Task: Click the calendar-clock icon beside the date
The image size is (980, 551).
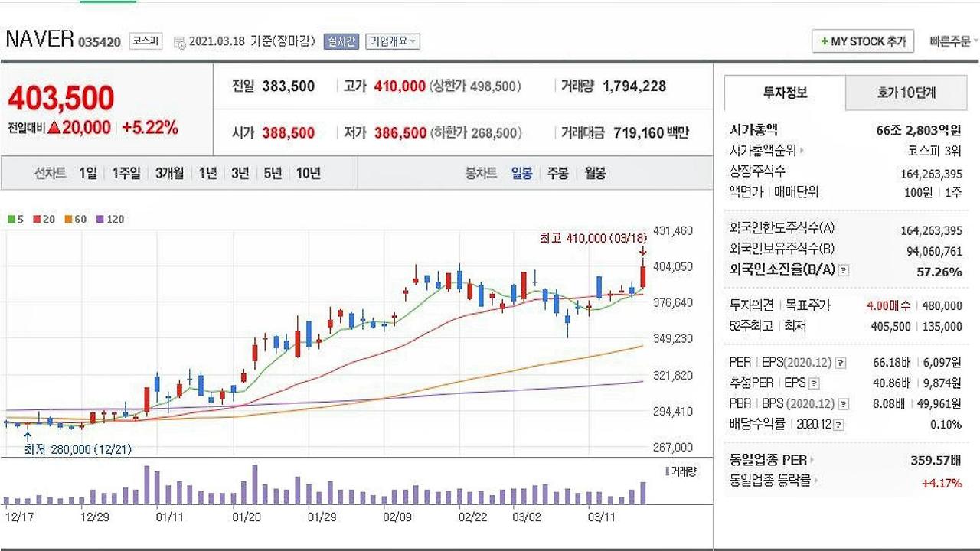Action: (x=180, y=42)
